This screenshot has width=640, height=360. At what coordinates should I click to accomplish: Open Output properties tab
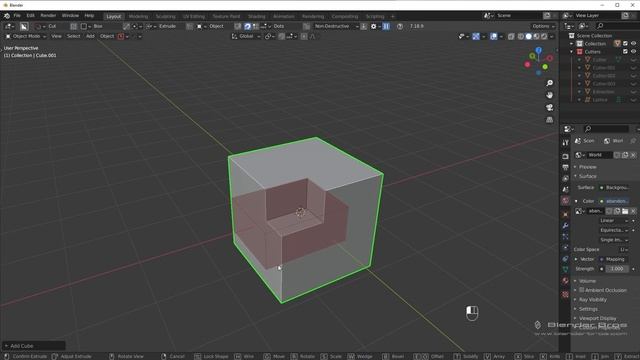pos(565,167)
